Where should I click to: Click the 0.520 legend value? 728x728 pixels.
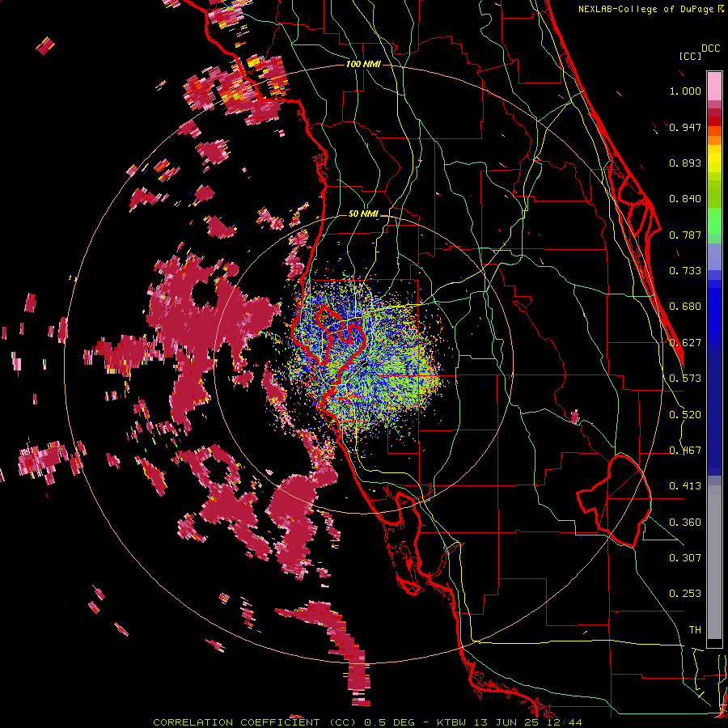[x=685, y=415]
